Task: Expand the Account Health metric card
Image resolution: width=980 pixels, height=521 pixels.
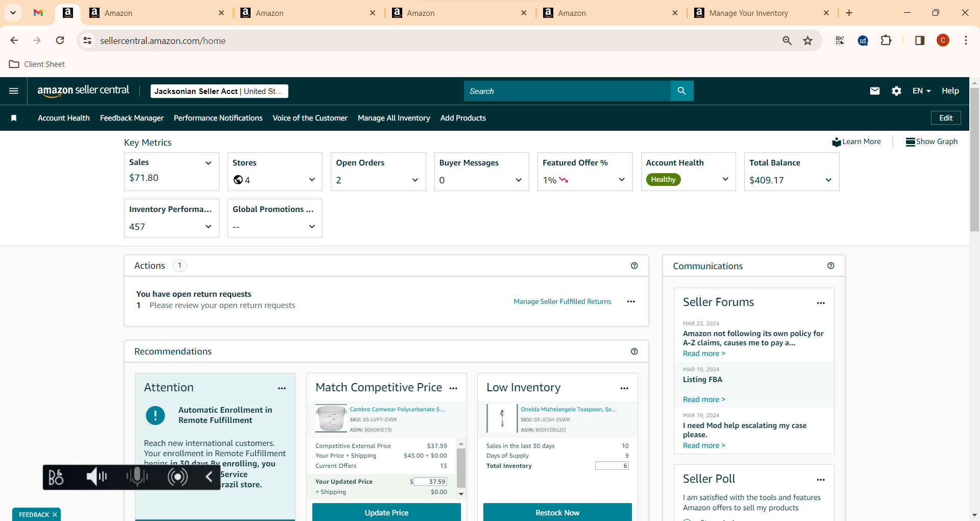Action: point(725,179)
